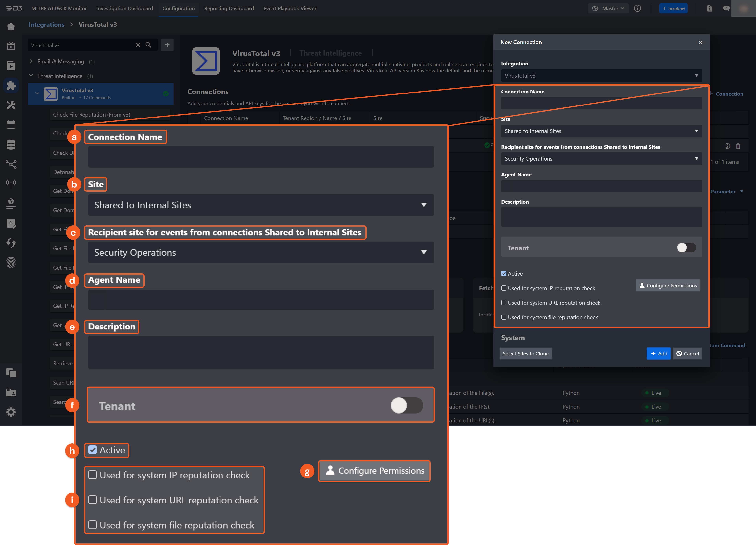The height and width of the screenshot is (545, 756).
Task: Select the puzzle-piece Integrations icon in sidebar
Action: coord(11,86)
